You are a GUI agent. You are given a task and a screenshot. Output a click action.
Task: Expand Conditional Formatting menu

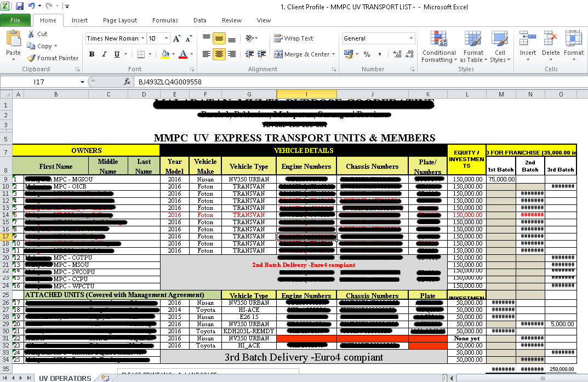coord(439,47)
